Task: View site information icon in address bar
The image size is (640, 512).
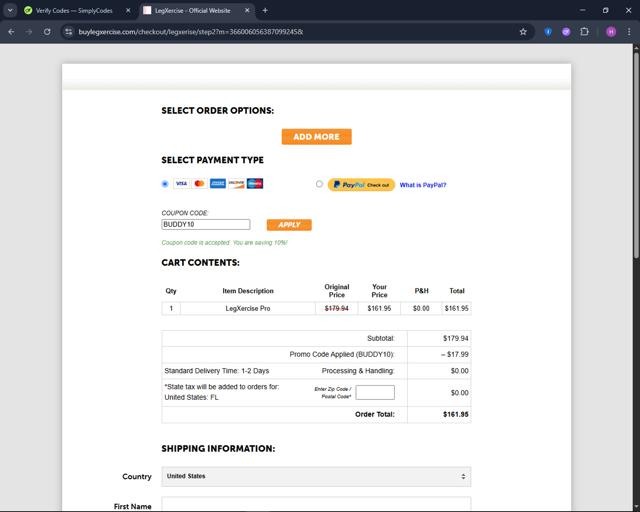Action: [x=69, y=31]
